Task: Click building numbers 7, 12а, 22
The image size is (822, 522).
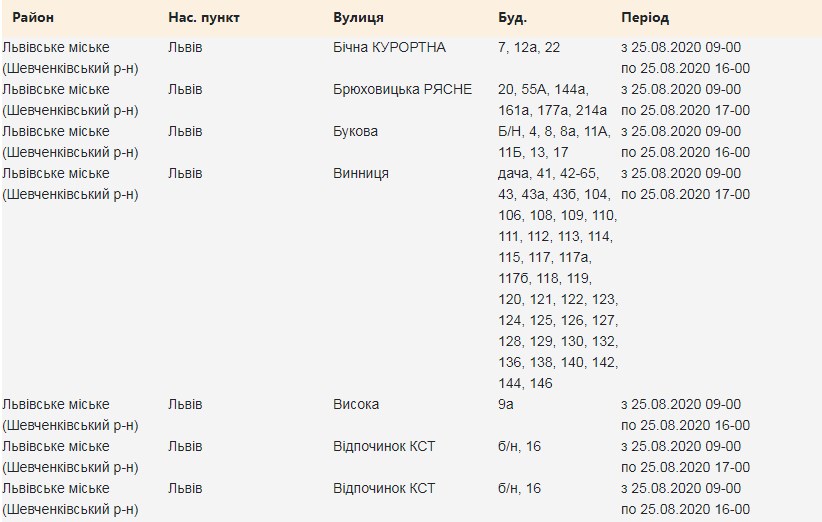Action: [x=529, y=48]
